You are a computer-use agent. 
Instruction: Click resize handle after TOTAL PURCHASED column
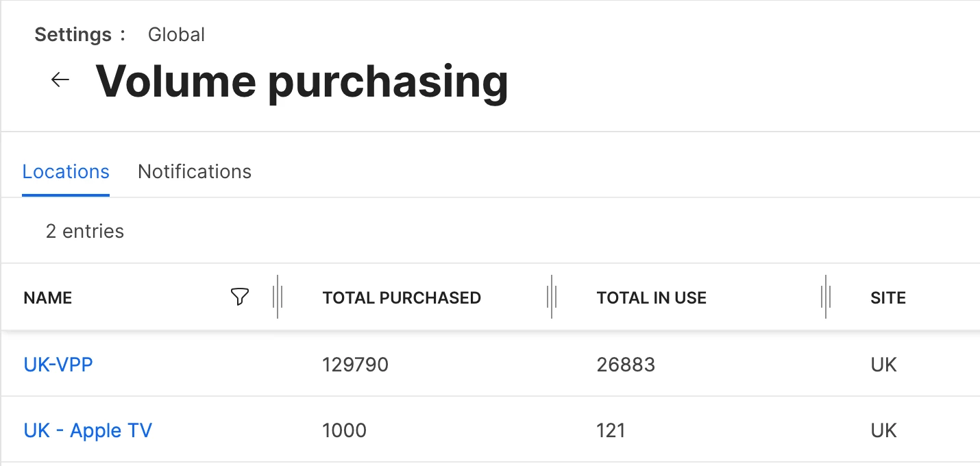tap(552, 297)
